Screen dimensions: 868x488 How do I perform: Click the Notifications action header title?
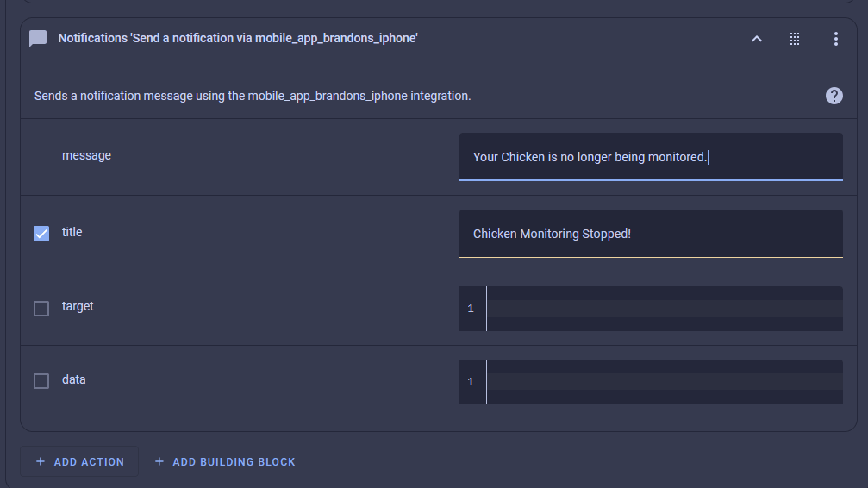(238, 39)
